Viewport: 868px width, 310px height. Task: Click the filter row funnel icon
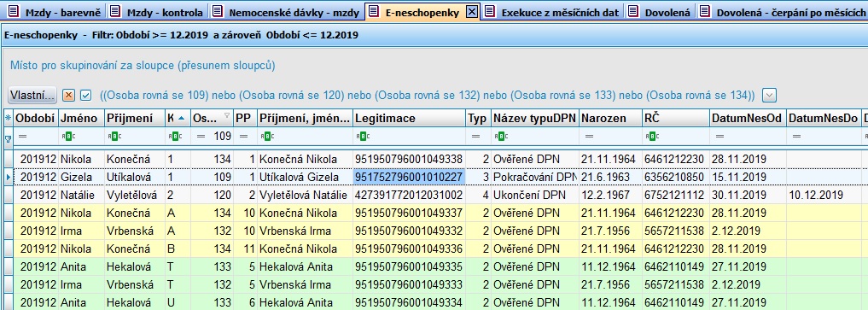point(8,138)
